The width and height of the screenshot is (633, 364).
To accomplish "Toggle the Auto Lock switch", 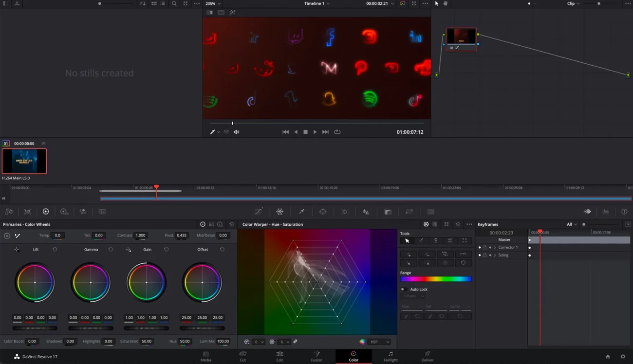I will pos(403,289).
